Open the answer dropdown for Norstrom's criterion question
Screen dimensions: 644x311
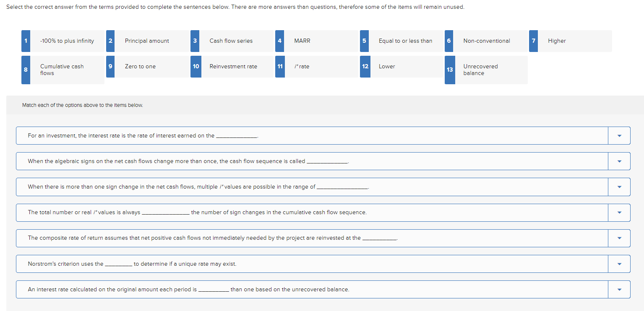[619, 264]
